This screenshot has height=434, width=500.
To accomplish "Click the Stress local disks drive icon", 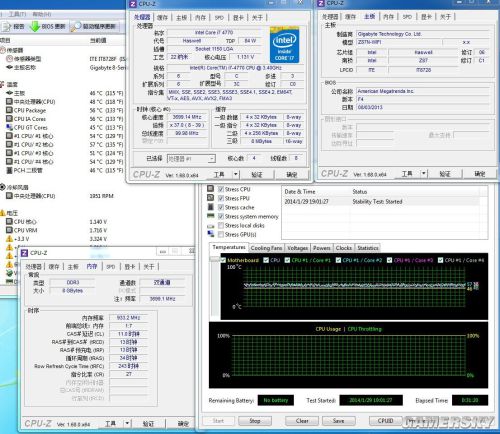I will [210, 226].
